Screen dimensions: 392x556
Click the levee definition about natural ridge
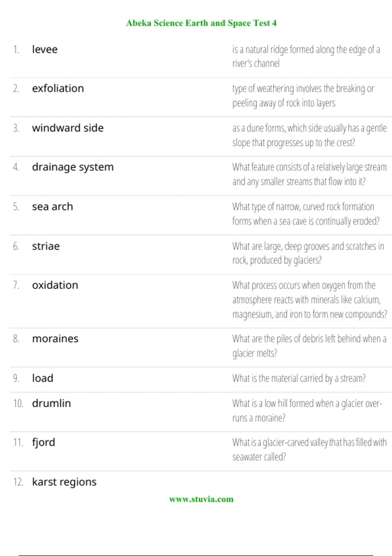306,56
